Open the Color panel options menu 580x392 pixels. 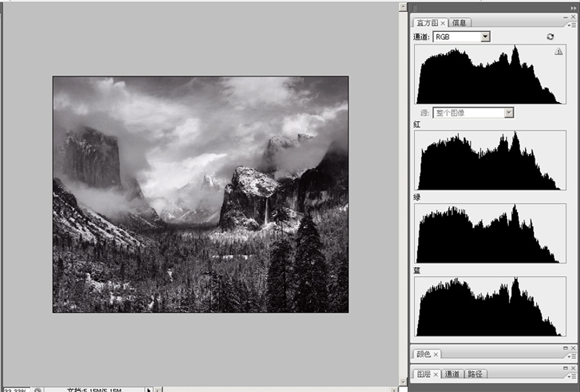573,356
